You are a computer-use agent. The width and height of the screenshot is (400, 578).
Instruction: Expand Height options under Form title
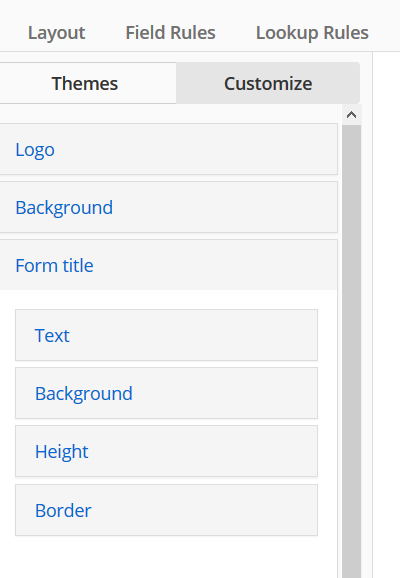coord(166,451)
